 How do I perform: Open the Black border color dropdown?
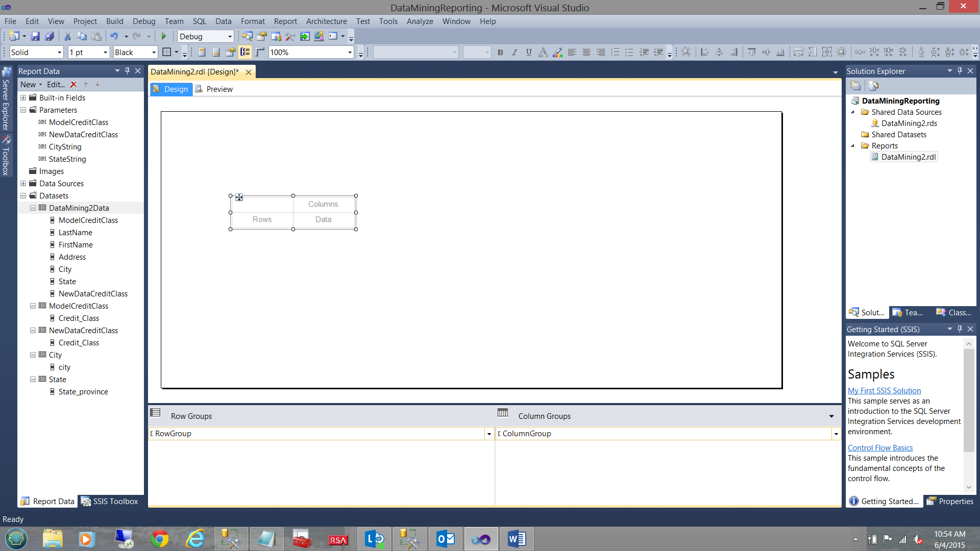pos(154,53)
